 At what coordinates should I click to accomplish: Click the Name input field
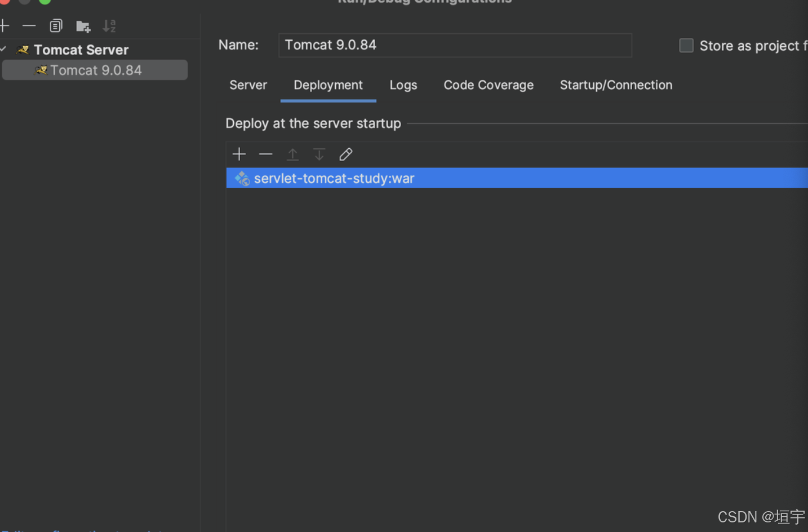(455, 45)
